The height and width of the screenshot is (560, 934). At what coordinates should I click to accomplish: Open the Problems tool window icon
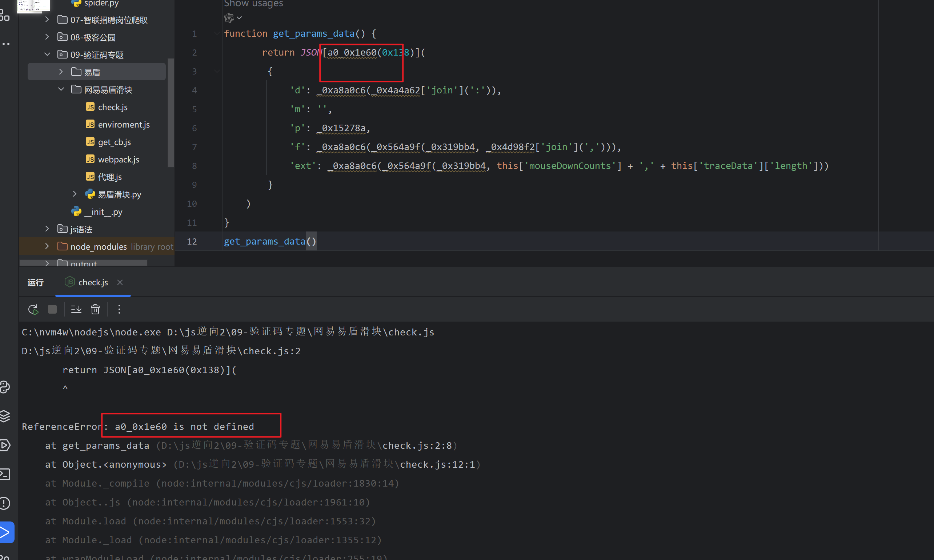pos(5,503)
